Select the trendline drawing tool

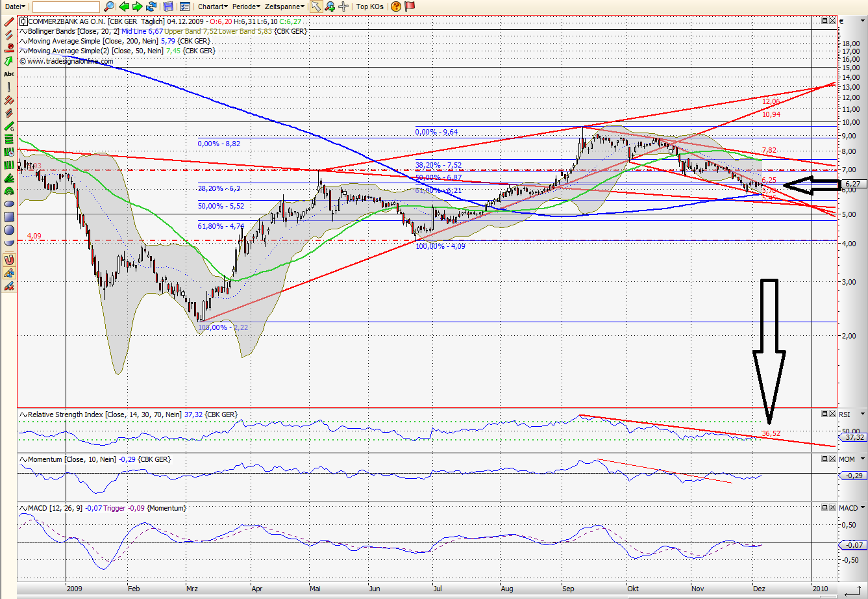pos(8,22)
